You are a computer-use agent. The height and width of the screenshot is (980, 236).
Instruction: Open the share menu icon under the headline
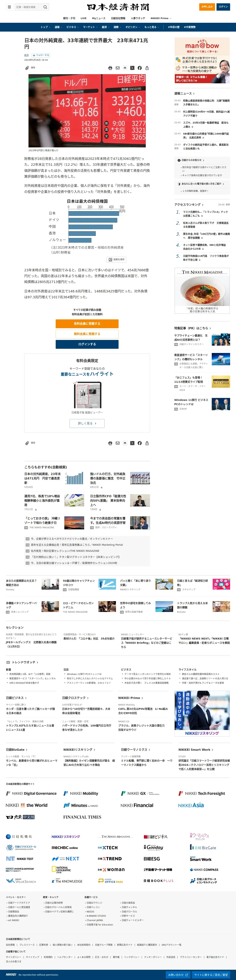pyautogui.click(x=147, y=68)
